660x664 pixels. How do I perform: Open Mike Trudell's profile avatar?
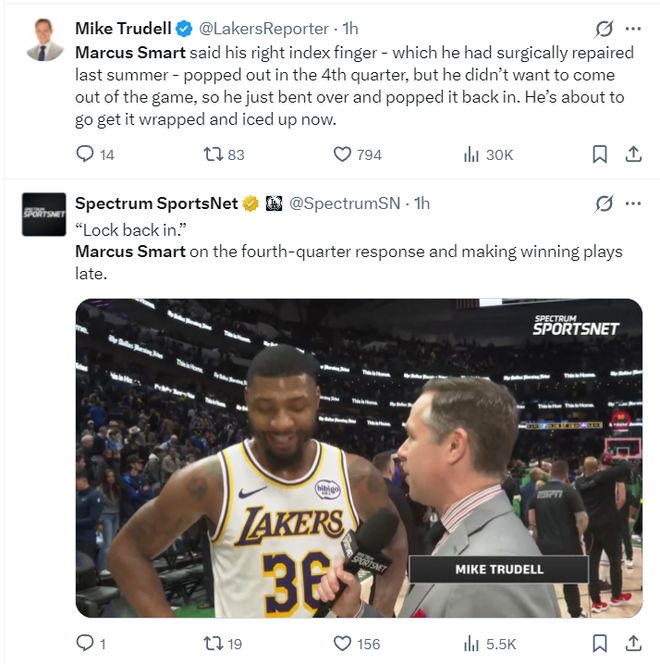(44, 40)
